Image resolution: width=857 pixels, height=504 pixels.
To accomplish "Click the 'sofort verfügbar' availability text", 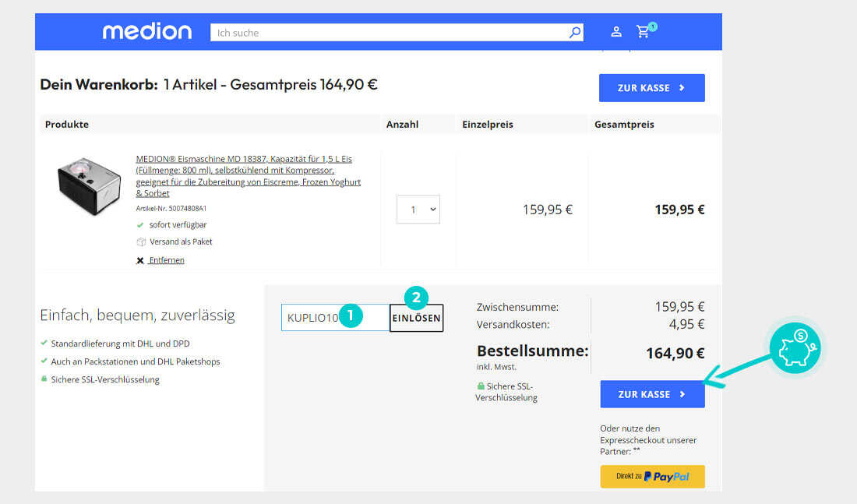I will point(178,224).
